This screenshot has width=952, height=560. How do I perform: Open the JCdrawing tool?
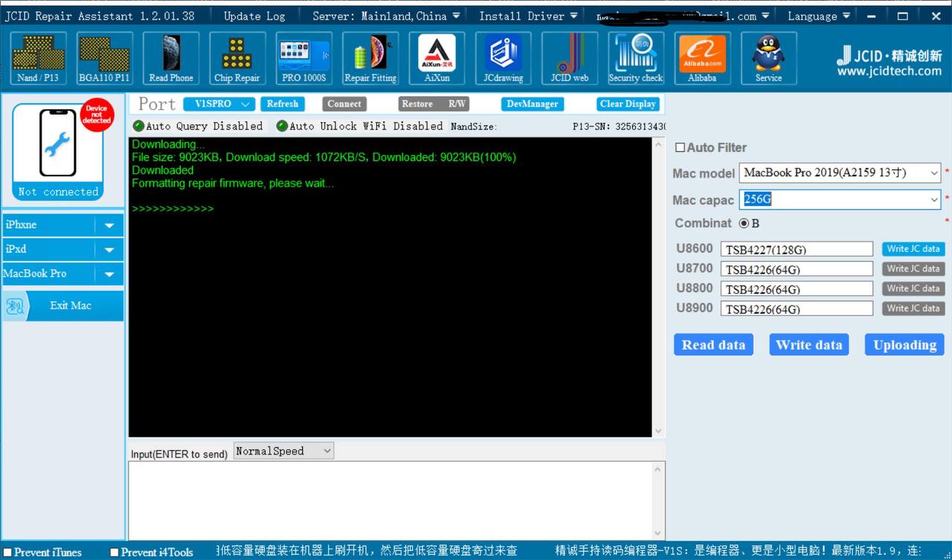click(x=504, y=58)
